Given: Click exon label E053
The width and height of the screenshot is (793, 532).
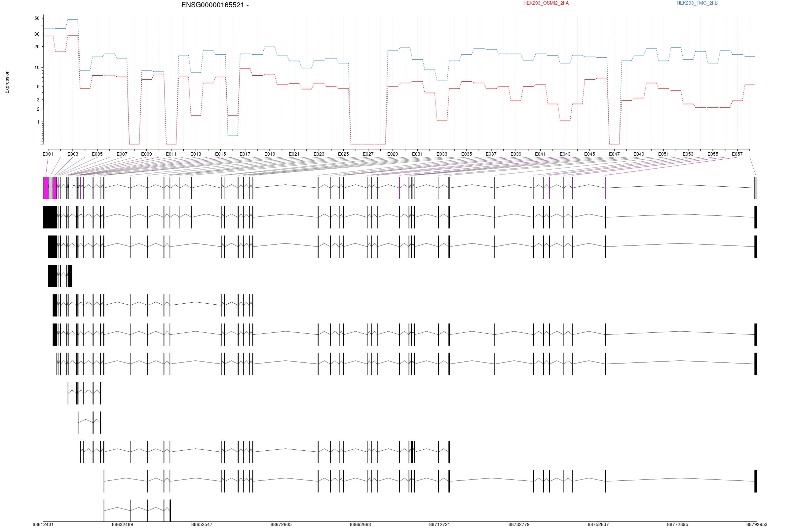Looking at the screenshot, I should click(x=688, y=154).
